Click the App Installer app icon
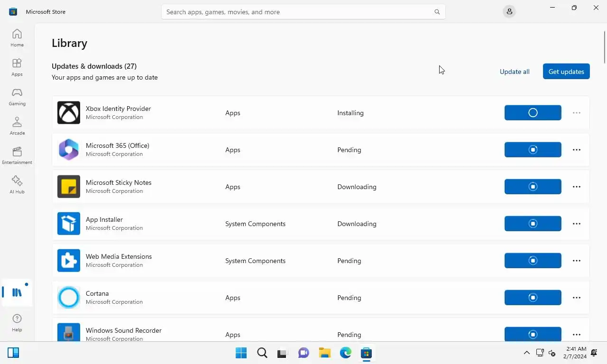The height and width of the screenshot is (364, 607). (x=69, y=224)
